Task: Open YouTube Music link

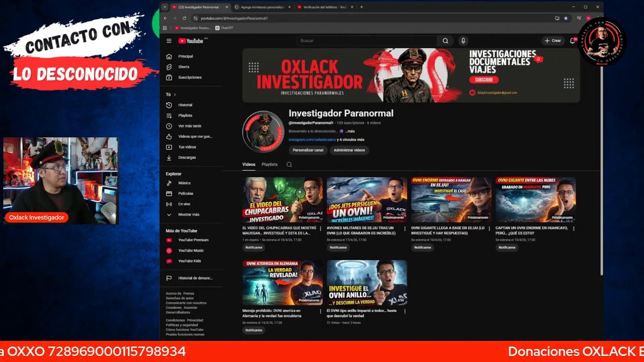Action: (x=191, y=250)
